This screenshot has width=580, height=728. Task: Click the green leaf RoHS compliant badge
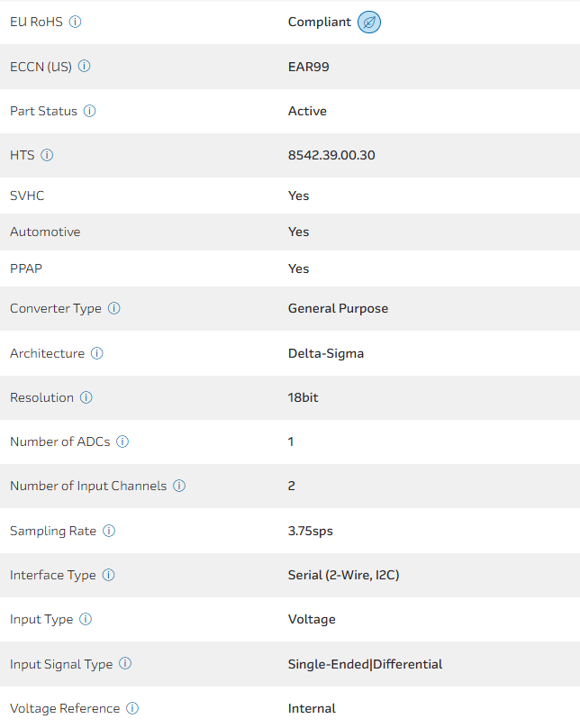pos(369,23)
